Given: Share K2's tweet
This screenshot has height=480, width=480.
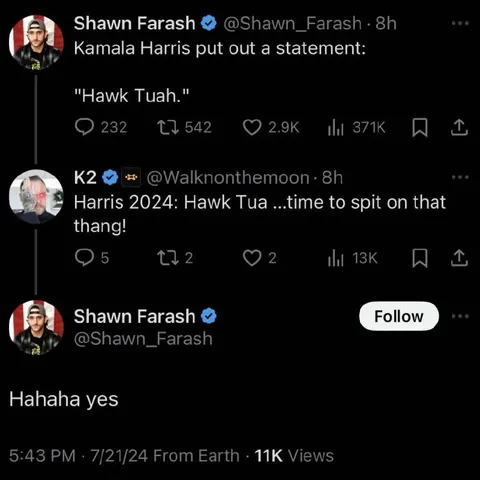Looking at the screenshot, I should tap(459, 258).
